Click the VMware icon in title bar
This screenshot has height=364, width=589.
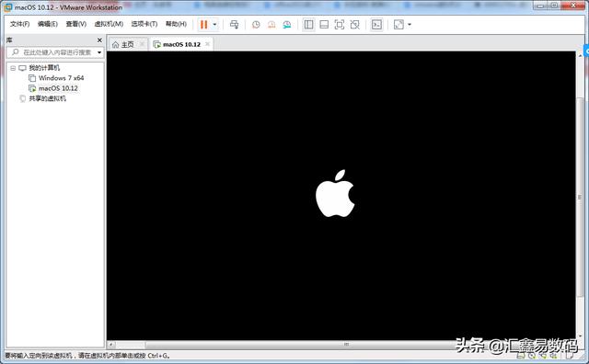8,6
